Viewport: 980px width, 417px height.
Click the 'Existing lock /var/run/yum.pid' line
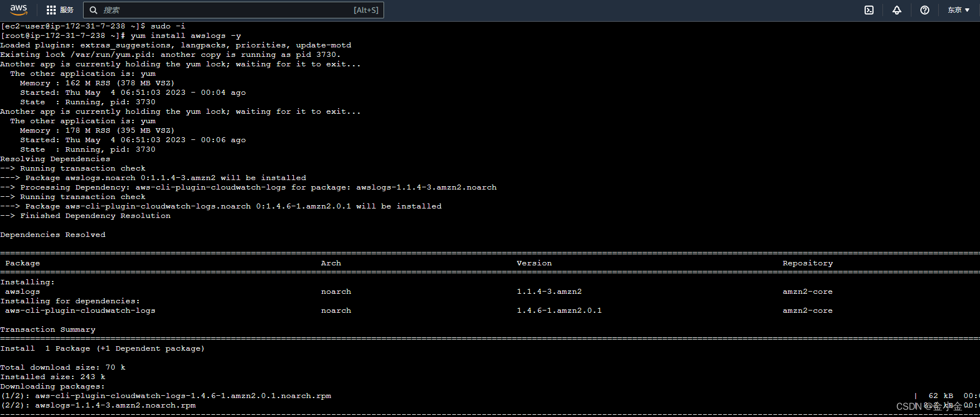[x=171, y=55]
